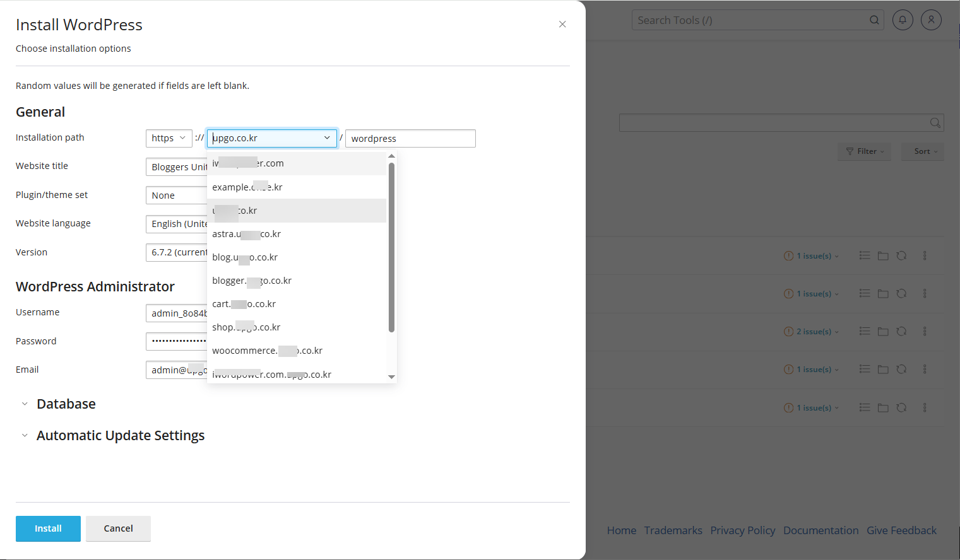The height and width of the screenshot is (560, 960).
Task: Open the https protocol dropdown
Action: pyautogui.click(x=169, y=138)
